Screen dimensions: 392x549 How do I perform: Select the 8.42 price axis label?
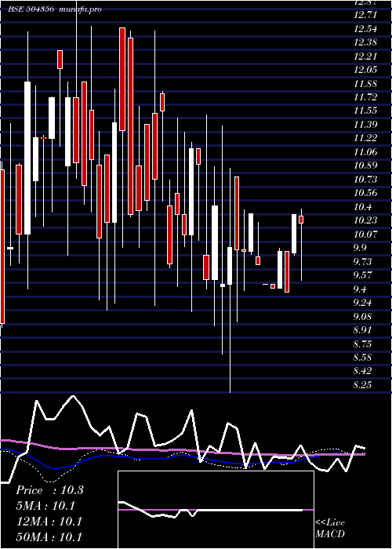362,371
